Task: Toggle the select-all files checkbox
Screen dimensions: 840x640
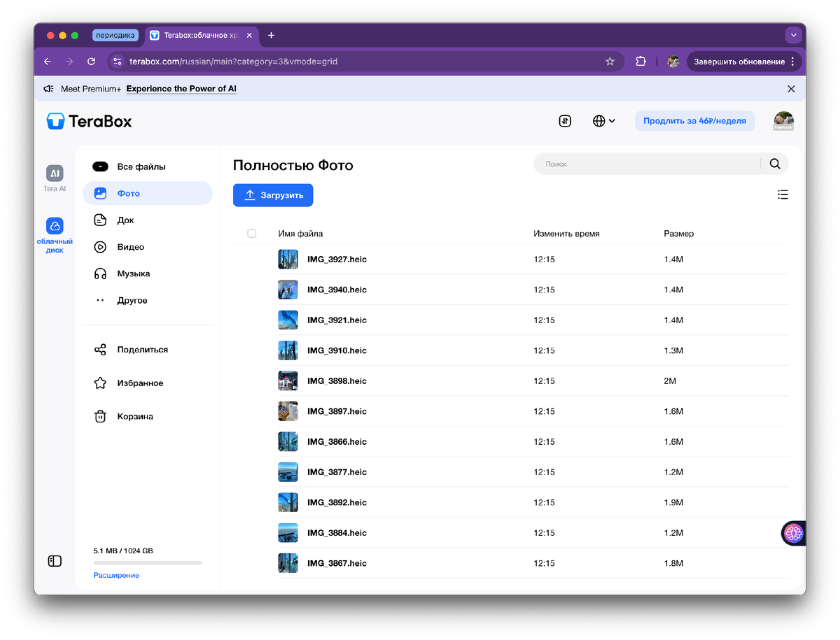Action: (252, 234)
